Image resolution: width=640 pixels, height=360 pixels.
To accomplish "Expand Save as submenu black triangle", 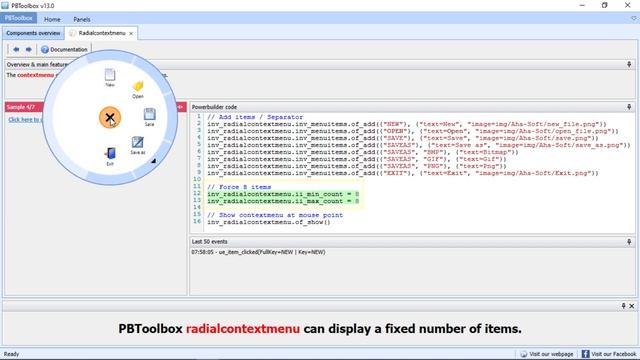I will pyautogui.click(x=153, y=161).
